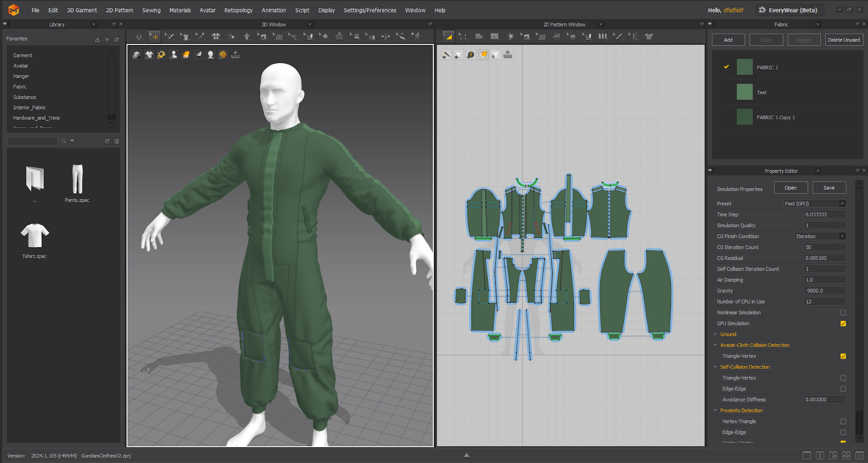Click the Add fabric button

tap(728, 40)
